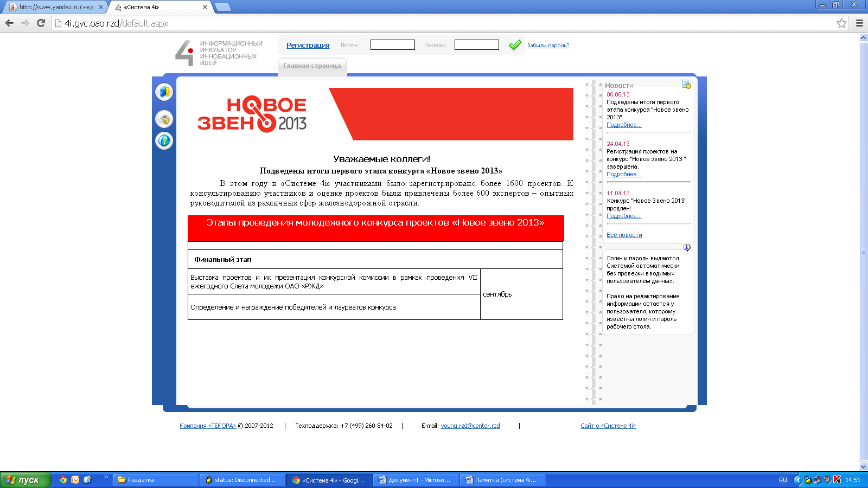The height and width of the screenshot is (488, 868).
Task: Click the Новое звено 2013 logo banner
Action: [252, 114]
